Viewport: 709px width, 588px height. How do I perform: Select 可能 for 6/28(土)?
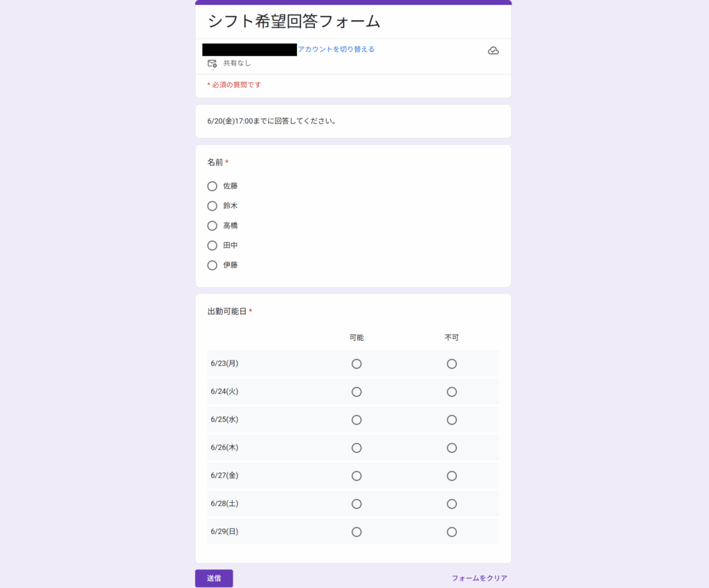357,504
